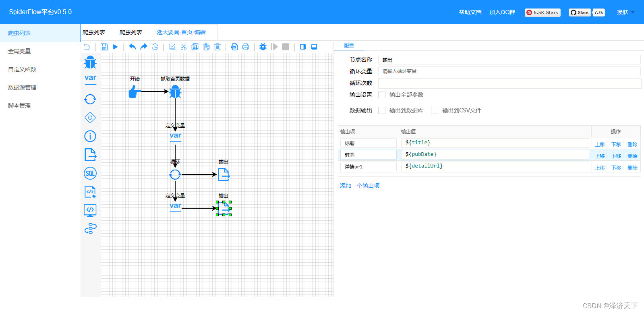
Task: Select the diamond condition node in palette
Action: 90,118
